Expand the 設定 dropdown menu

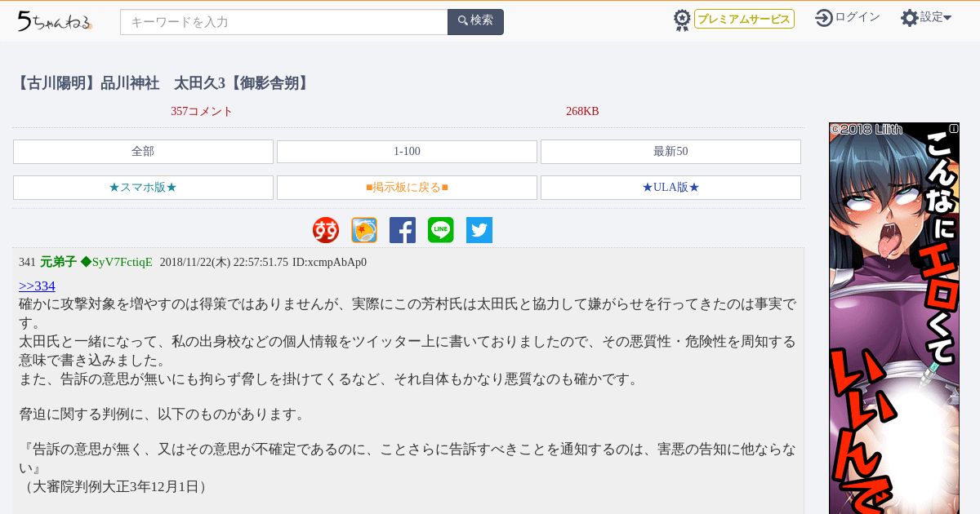click(x=936, y=17)
